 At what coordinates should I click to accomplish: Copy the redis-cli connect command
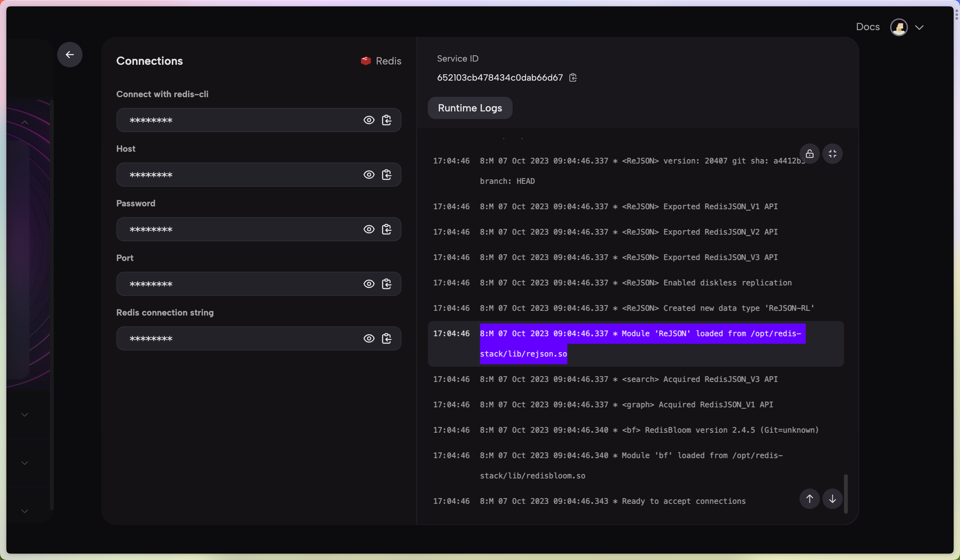pos(387,120)
